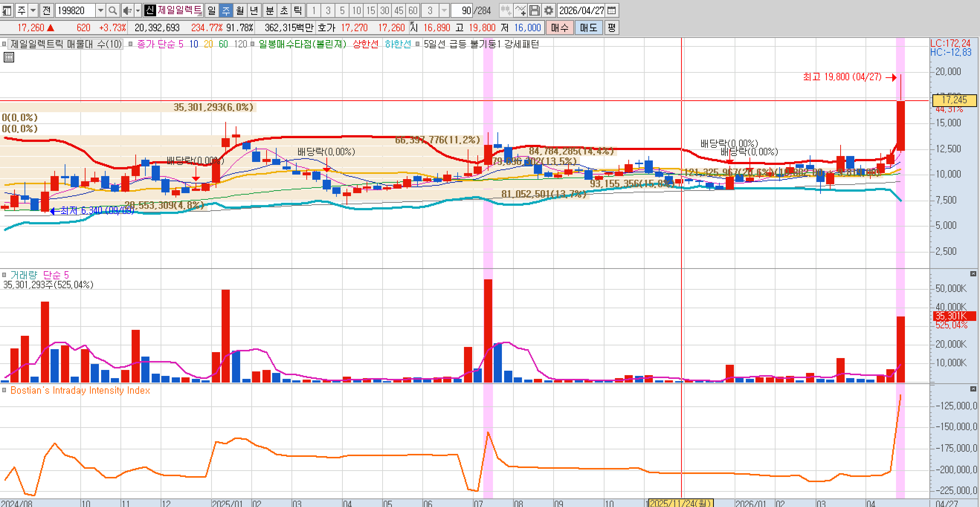Choose the 45 interval preset
This screenshot has height=507, width=980.
pyautogui.click(x=399, y=11)
